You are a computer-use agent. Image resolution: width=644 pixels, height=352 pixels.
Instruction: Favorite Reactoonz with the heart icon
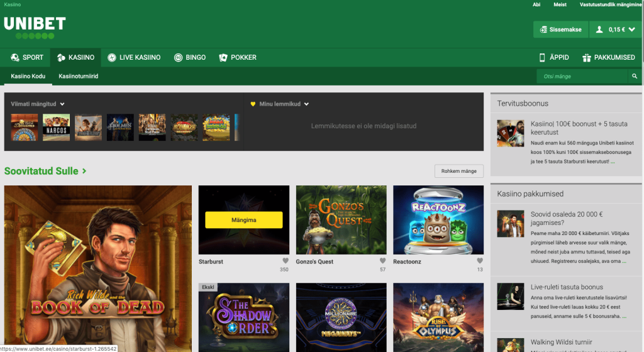pyautogui.click(x=480, y=261)
